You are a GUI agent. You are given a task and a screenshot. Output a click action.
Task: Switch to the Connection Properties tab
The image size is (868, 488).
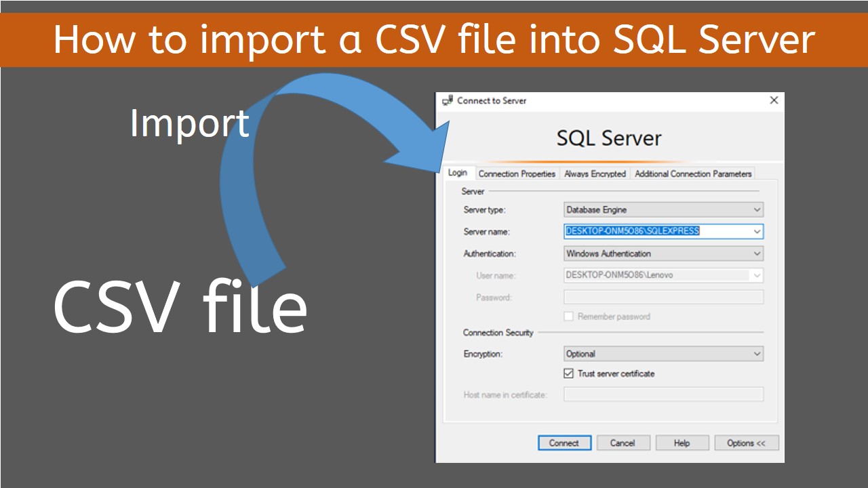(x=517, y=174)
